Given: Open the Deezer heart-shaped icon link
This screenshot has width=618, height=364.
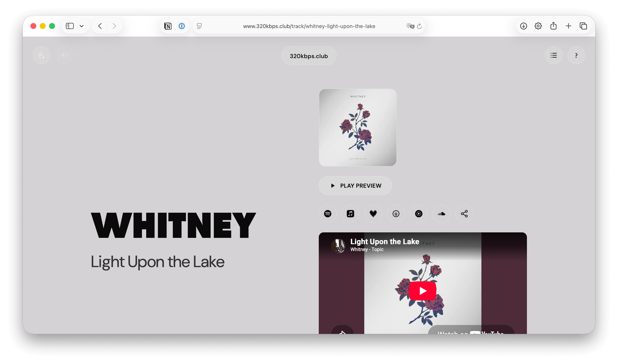Looking at the screenshot, I should click(x=373, y=214).
